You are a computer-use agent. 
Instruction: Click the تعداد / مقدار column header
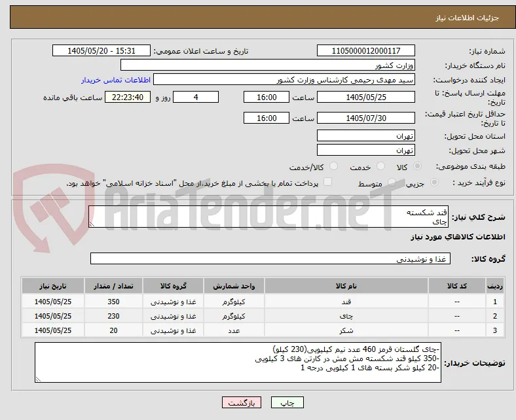[x=113, y=286]
